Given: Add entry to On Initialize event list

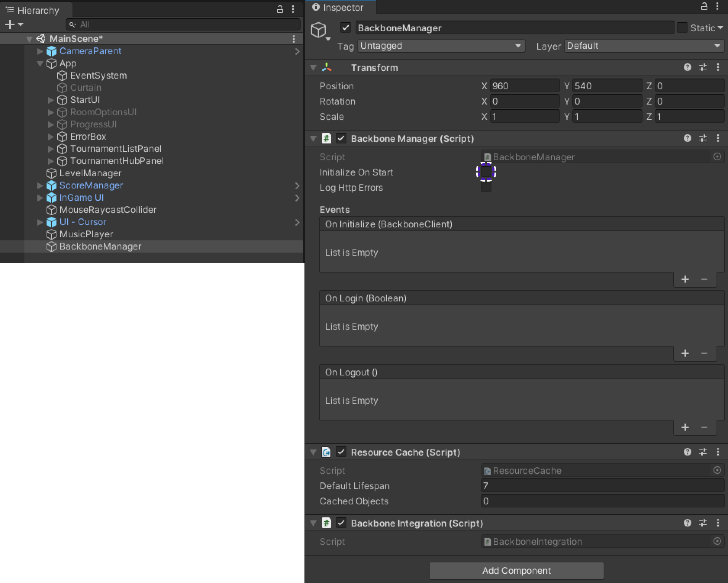Looking at the screenshot, I should click(x=685, y=280).
